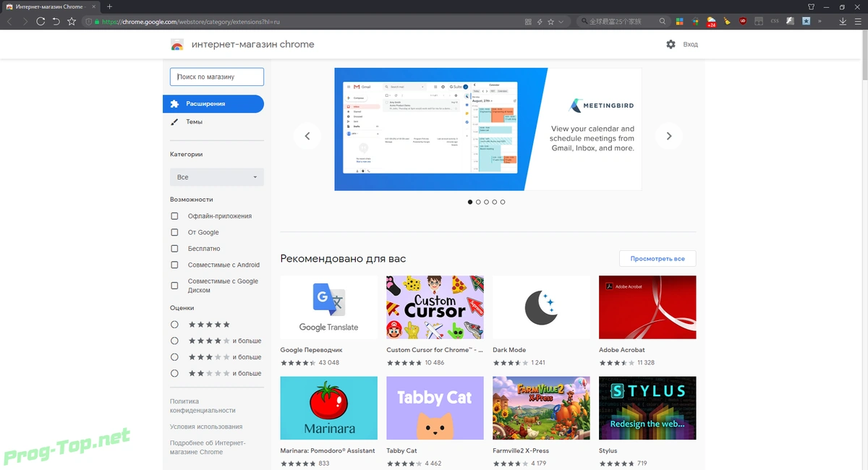Click the Просмотреть все button
The height and width of the screenshot is (470, 868).
(658, 258)
